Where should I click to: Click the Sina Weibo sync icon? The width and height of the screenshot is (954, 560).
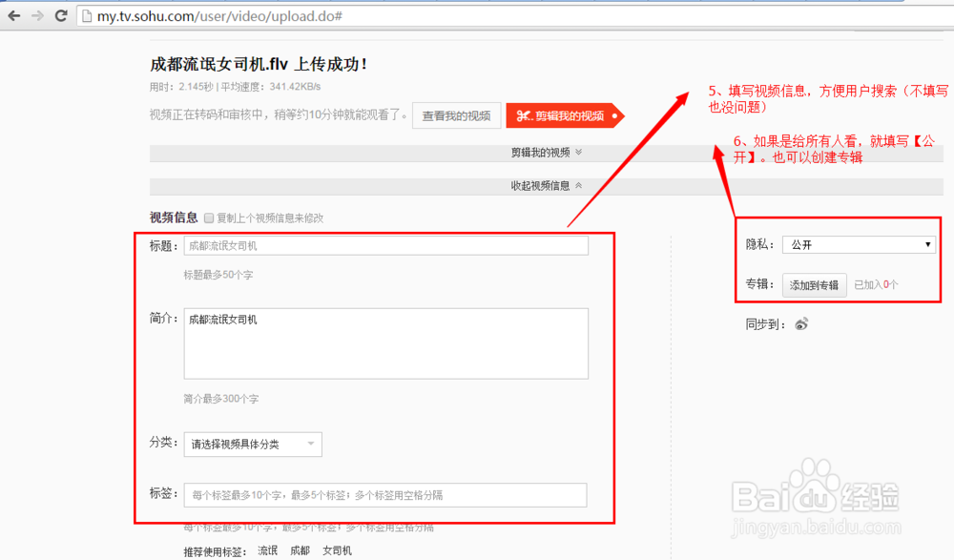(802, 323)
